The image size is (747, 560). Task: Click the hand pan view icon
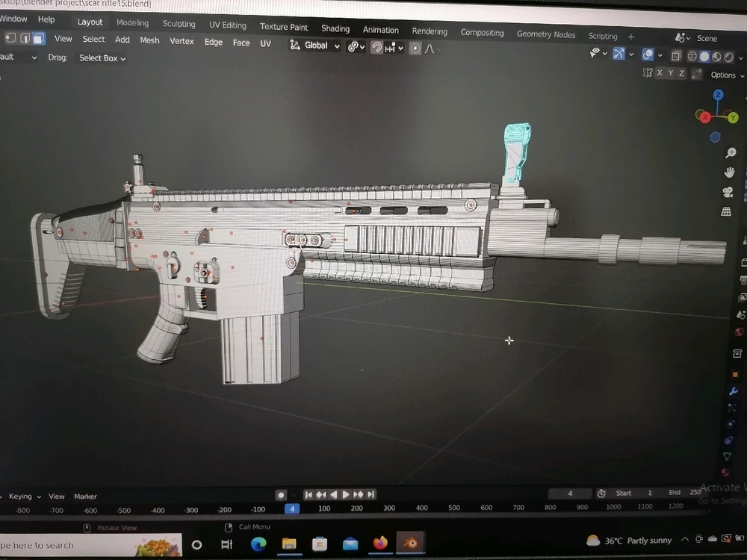(729, 172)
